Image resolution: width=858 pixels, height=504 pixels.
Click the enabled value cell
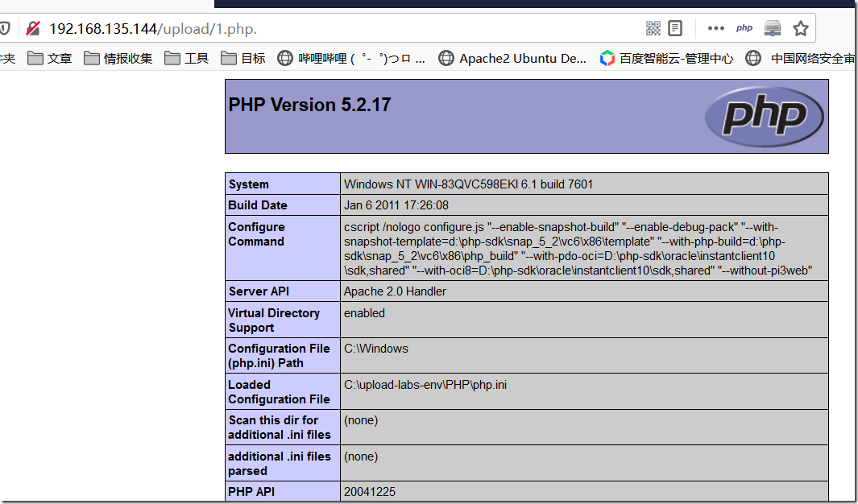click(x=584, y=320)
